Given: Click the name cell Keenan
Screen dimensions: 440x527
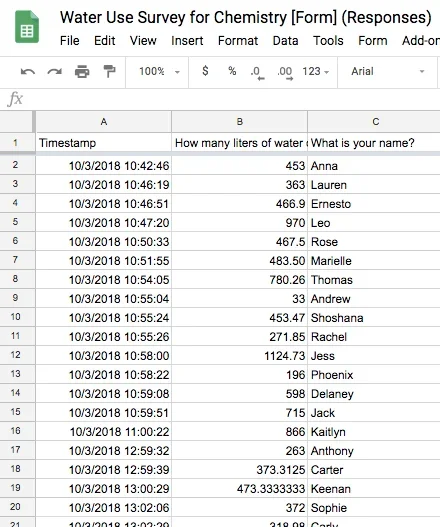Looking at the screenshot, I should 374,488.
